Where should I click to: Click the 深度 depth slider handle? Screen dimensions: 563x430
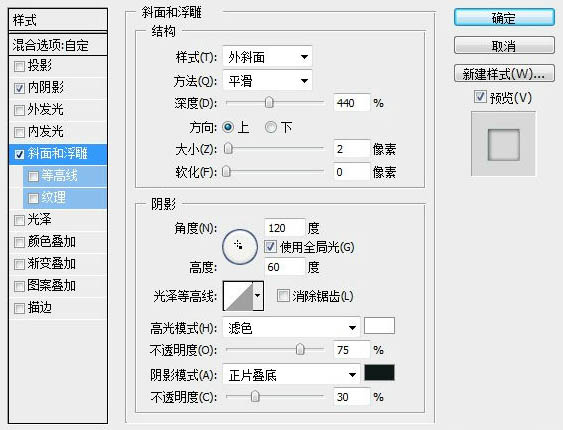point(269,103)
